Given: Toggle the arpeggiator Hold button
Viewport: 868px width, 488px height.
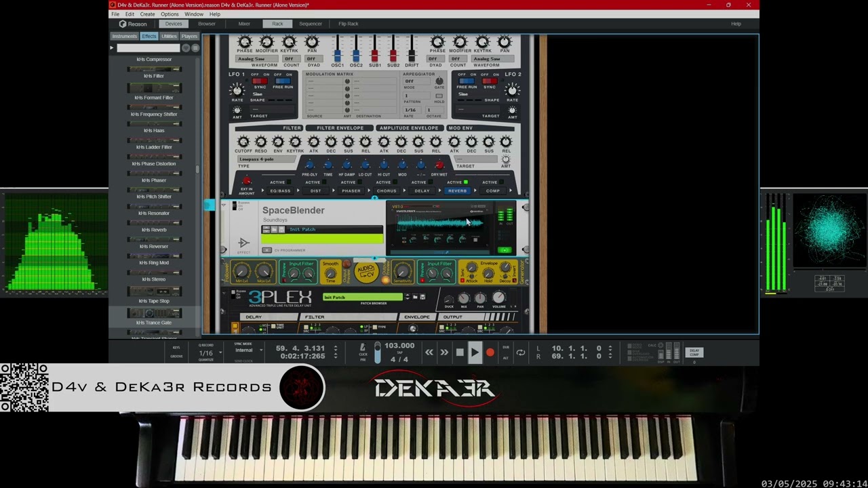Looking at the screenshot, I should [439, 96].
